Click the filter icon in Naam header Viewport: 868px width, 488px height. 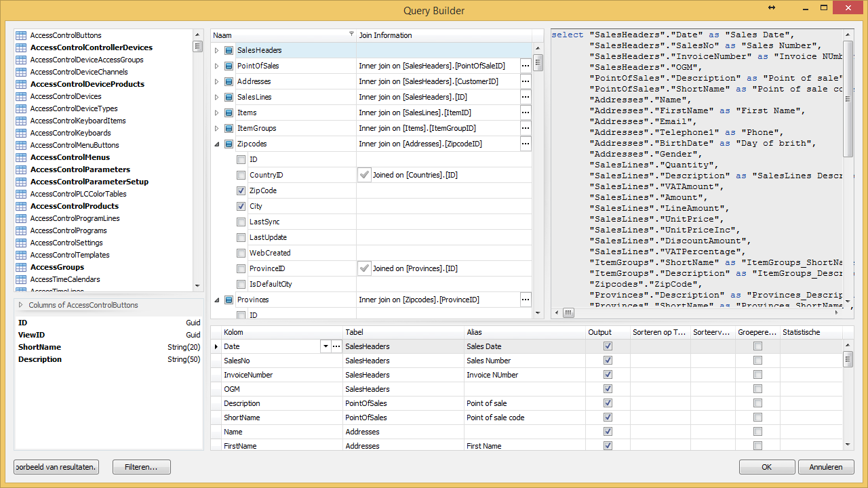click(x=351, y=35)
